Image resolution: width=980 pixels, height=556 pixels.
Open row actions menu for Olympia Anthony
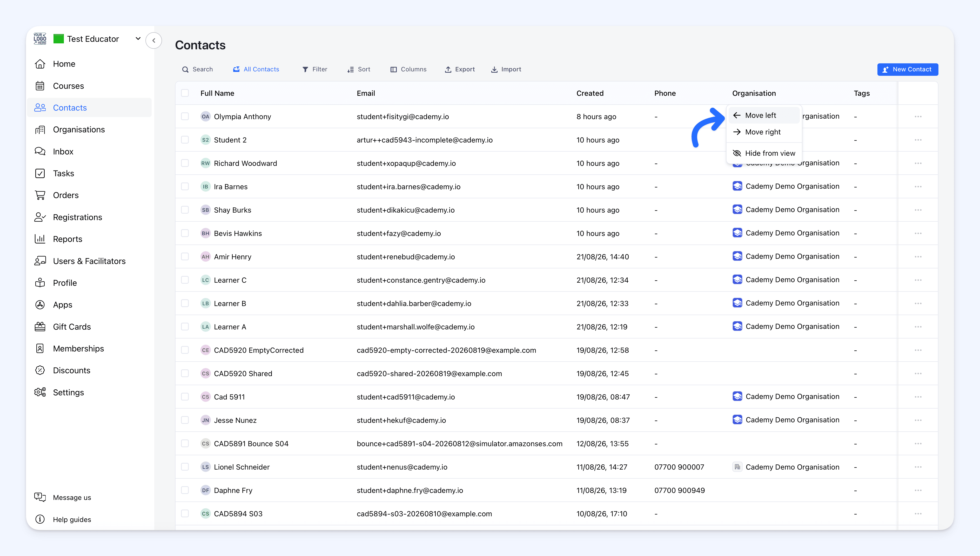pyautogui.click(x=918, y=117)
